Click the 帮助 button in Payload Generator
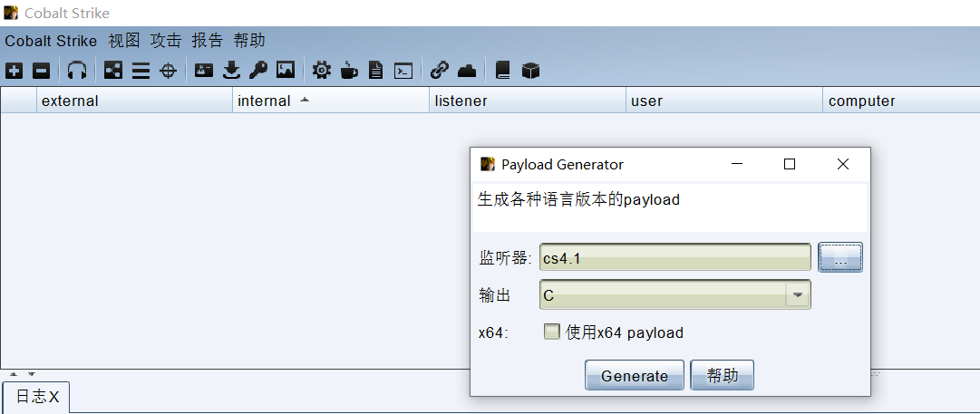 point(722,375)
